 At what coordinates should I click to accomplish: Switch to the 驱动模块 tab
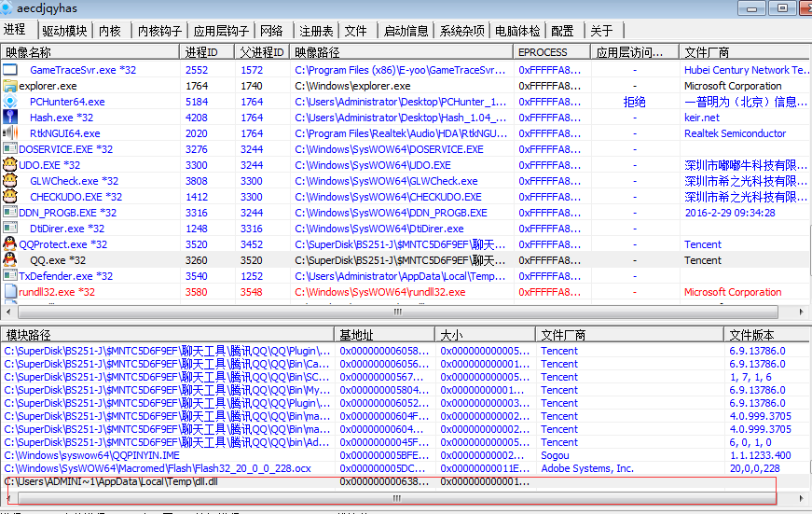click(64, 31)
